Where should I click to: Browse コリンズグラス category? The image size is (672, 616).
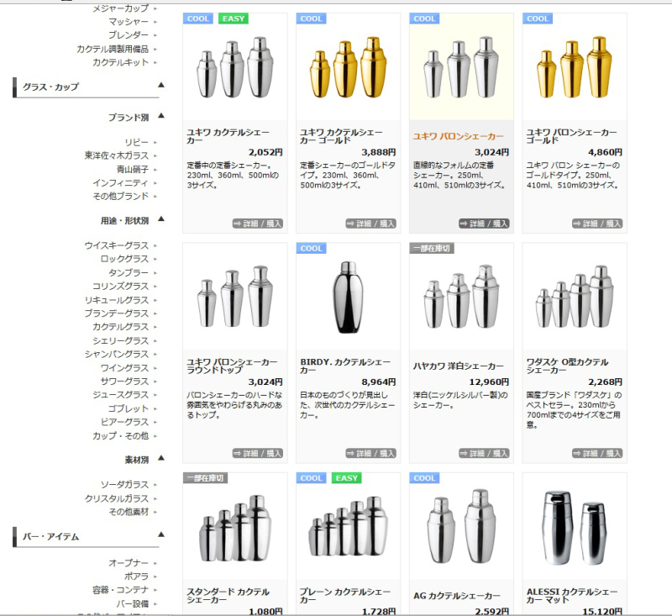point(121,287)
